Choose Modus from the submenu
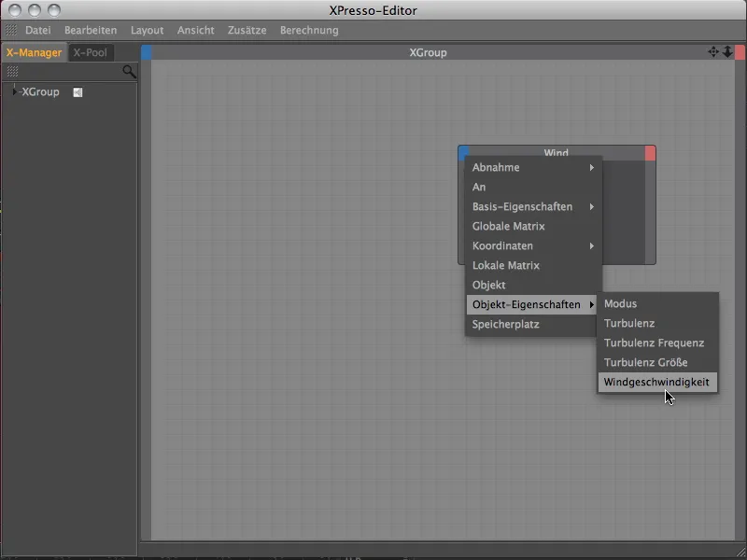This screenshot has width=747, height=560. [657, 304]
